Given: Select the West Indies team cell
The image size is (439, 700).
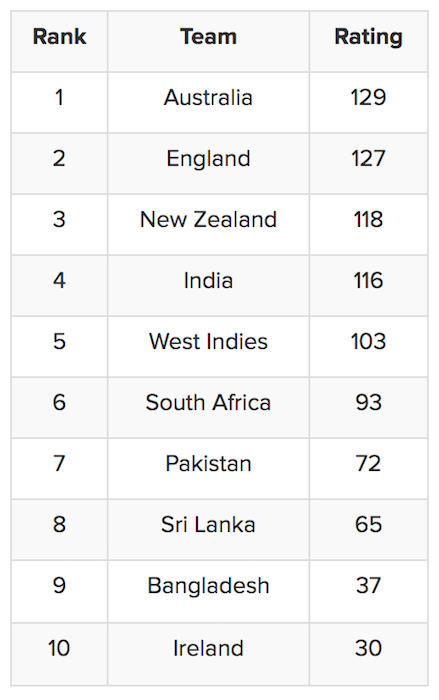Looking at the screenshot, I should (x=209, y=346).
